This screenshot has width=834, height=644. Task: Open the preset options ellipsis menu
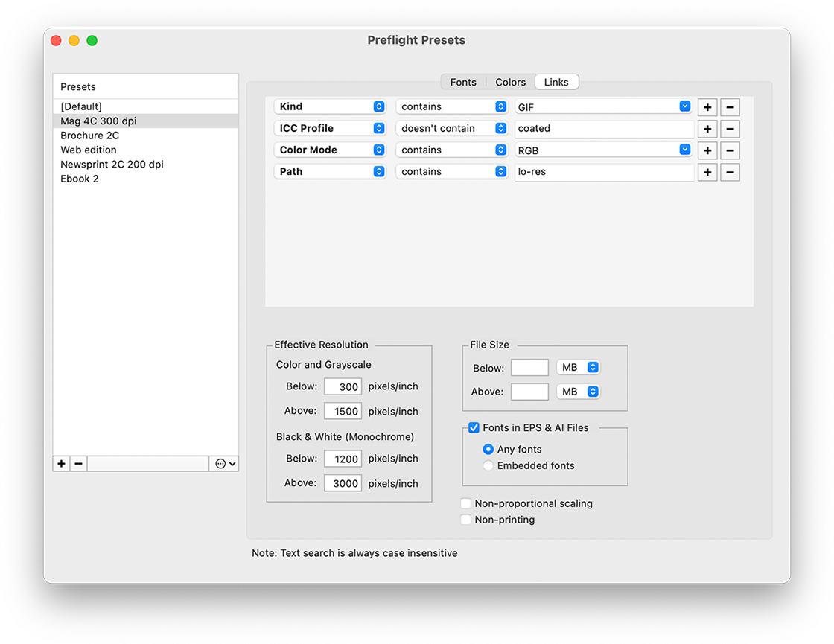224,463
